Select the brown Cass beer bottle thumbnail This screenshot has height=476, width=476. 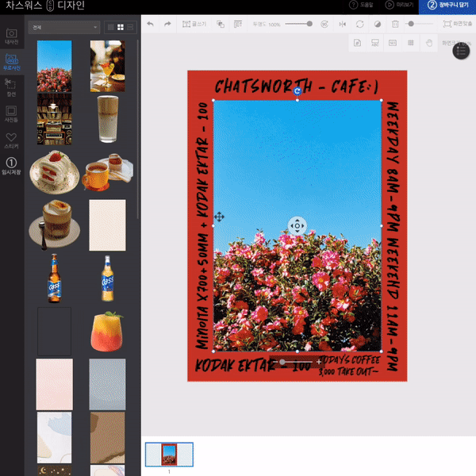click(54, 278)
